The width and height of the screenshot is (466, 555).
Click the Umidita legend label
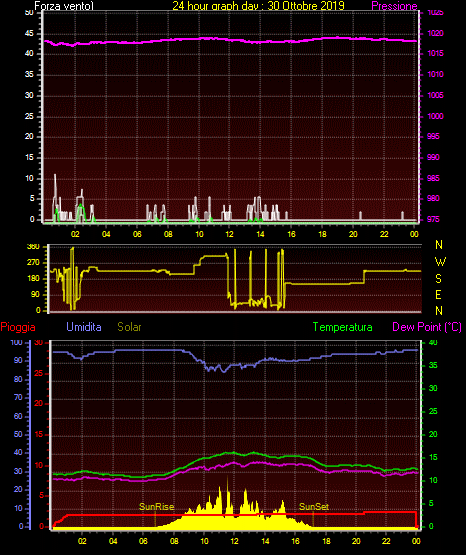tap(84, 327)
